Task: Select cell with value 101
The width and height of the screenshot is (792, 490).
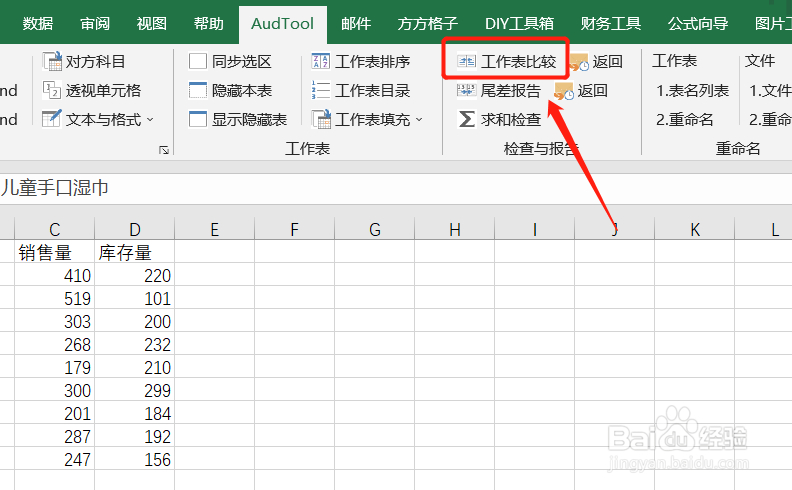Action: [x=134, y=298]
